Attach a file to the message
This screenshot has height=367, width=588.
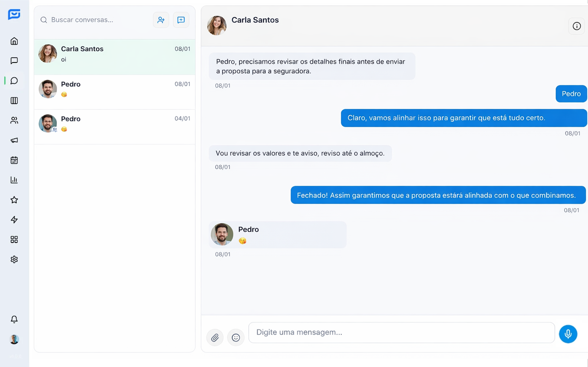(x=215, y=337)
